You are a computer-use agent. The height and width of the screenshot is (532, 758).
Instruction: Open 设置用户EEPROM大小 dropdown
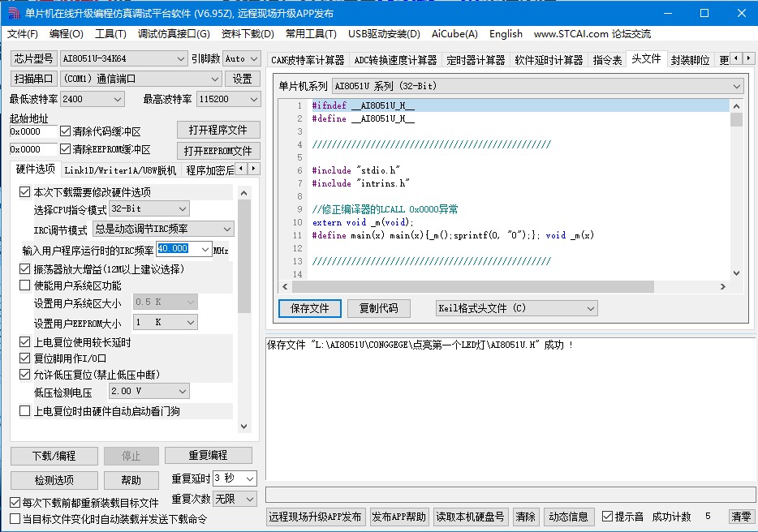pos(166,322)
